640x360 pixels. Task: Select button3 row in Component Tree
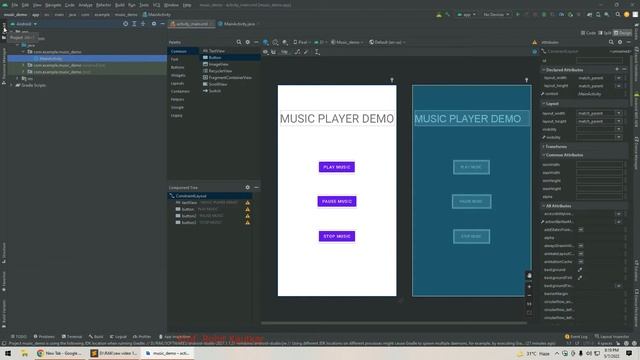click(210, 222)
